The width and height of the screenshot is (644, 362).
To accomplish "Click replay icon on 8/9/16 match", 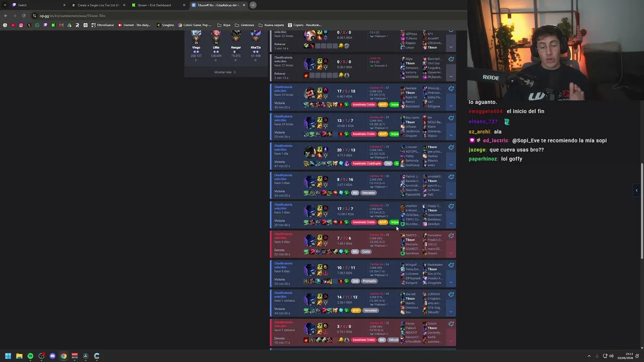I will click(x=451, y=176).
